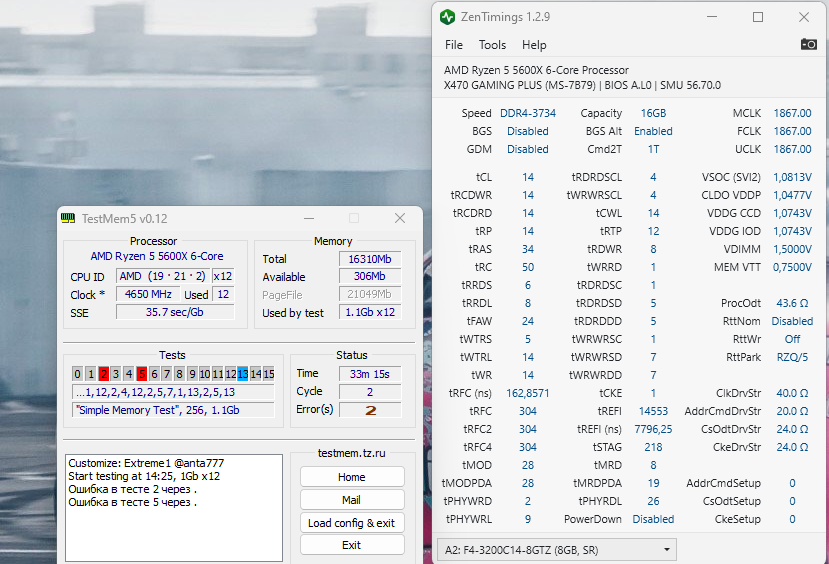Image resolution: width=829 pixels, height=564 pixels.
Task: Click Available memory value 306Mb
Action: pyautogui.click(x=370, y=276)
